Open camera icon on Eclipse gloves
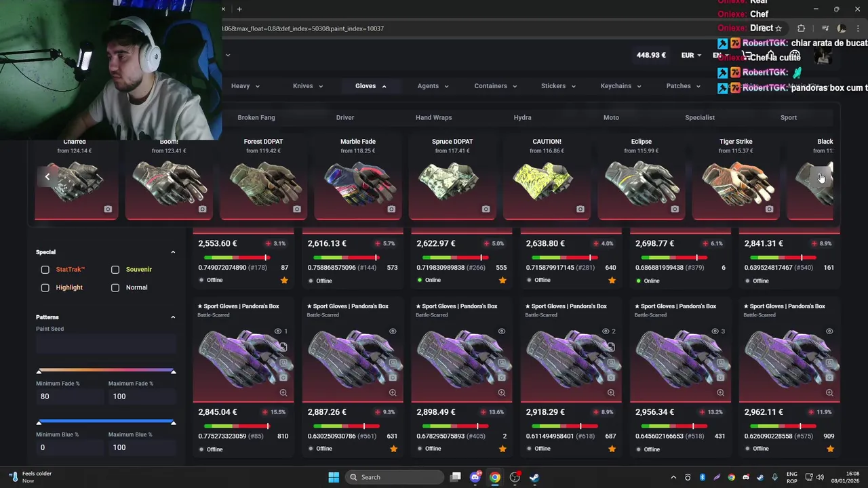Image resolution: width=868 pixels, height=488 pixels. tap(675, 209)
